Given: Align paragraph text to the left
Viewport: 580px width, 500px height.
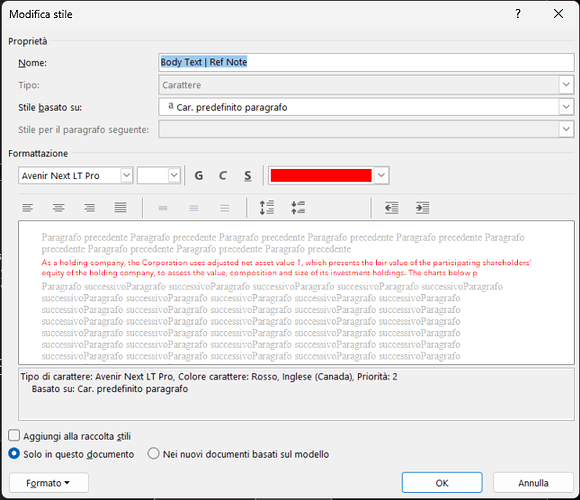Looking at the screenshot, I should point(28,208).
